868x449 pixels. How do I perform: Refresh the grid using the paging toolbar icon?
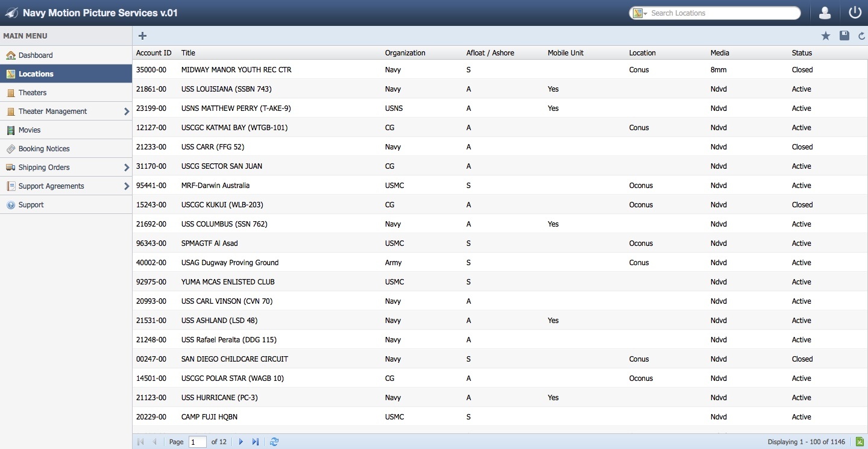[x=274, y=442]
